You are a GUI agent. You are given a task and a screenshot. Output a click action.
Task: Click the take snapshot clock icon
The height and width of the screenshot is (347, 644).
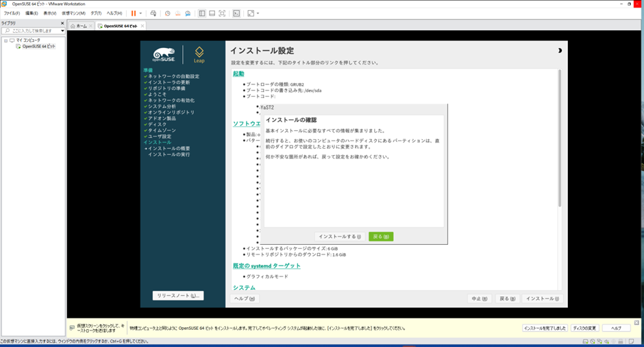pos(168,13)
